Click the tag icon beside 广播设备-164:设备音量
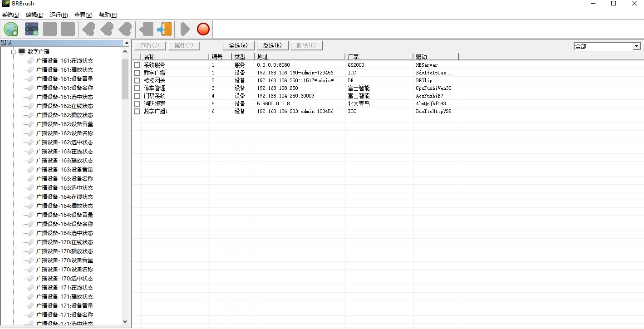The height and width of the screenshot is (329, 644). [x=30, y=215]
